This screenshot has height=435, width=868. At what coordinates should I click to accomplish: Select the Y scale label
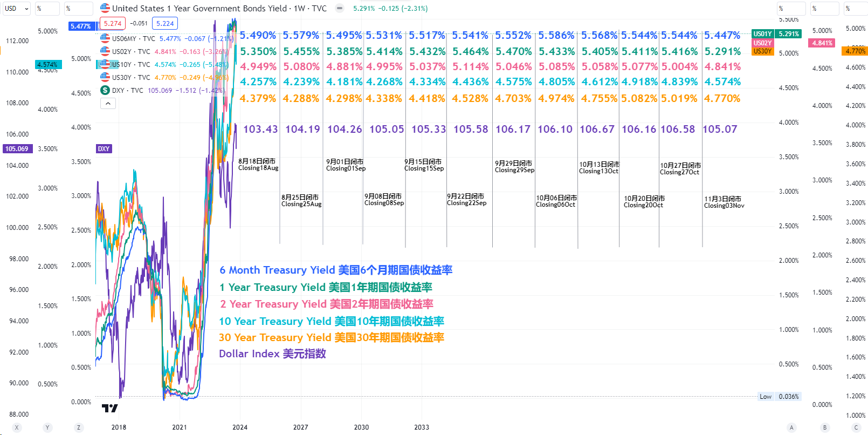tap(47, 427)
